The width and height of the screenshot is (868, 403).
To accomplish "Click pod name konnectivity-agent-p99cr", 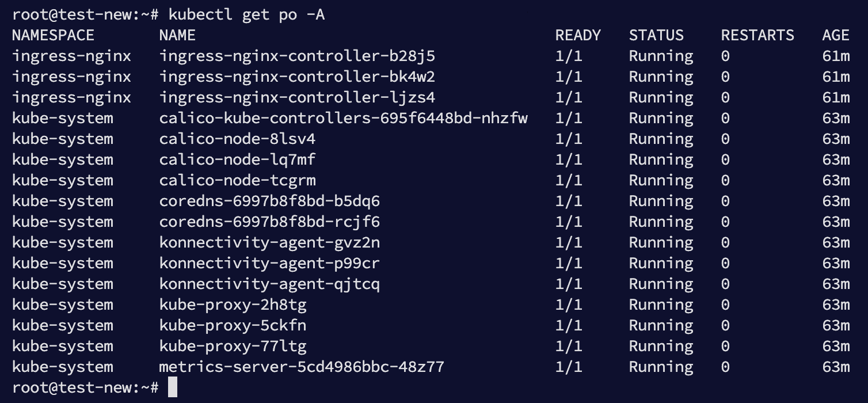I will (x=269, y=263).
